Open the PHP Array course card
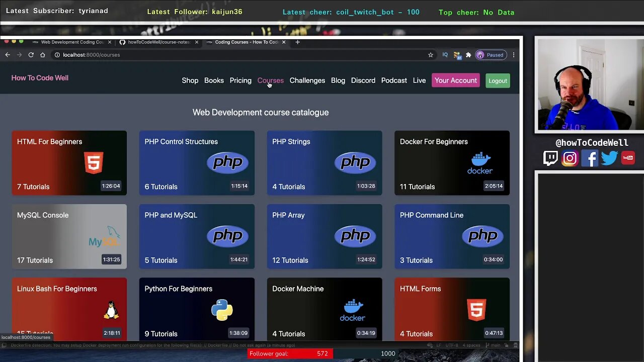The width and height of the screenshot is (644, 362). click(325, 236)
